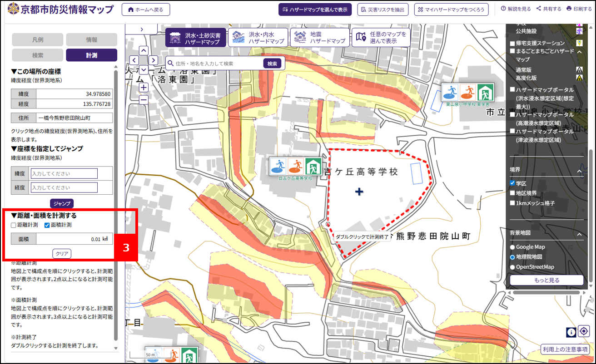Open the 利用上の注意事項 notice
The height and width of the screenshot is (364, 596).
[565, 349]
